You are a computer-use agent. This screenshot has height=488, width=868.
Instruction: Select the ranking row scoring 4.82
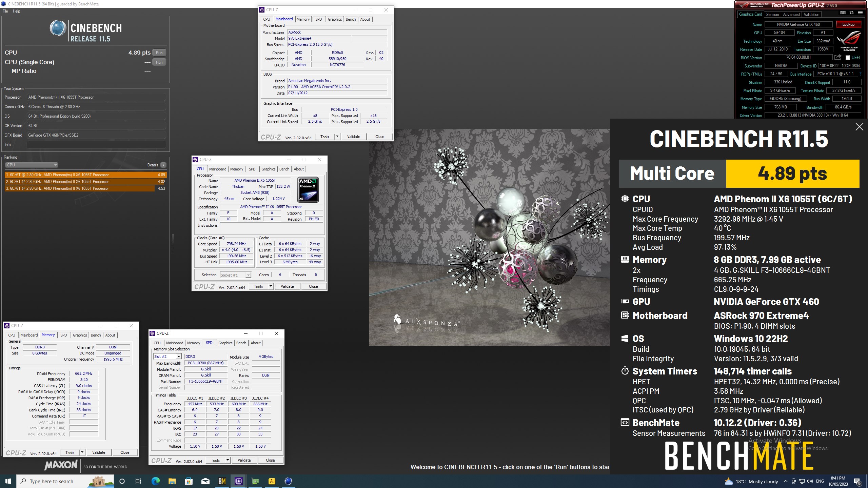(85, 182)
